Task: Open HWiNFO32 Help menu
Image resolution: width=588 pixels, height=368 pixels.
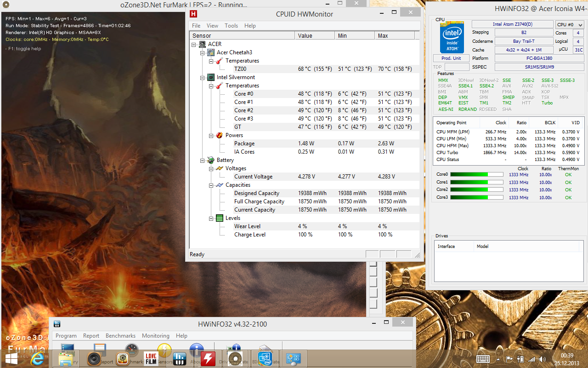Action: click(181, 336)
